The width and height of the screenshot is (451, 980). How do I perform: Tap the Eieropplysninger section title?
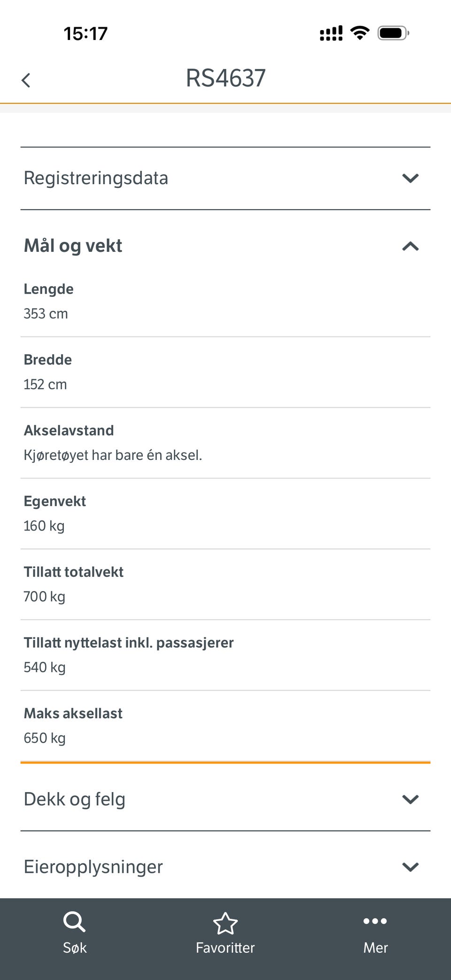[93, 867]
